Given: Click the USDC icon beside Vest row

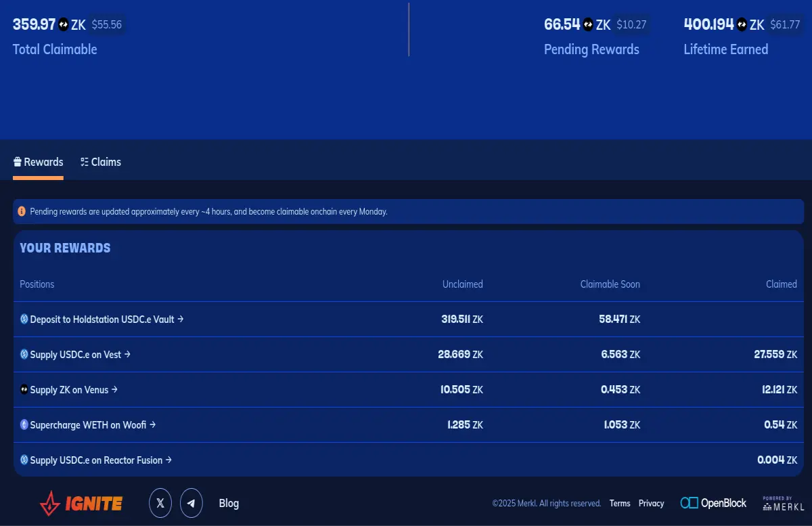Looking at the screenshot, I should 24,355.
